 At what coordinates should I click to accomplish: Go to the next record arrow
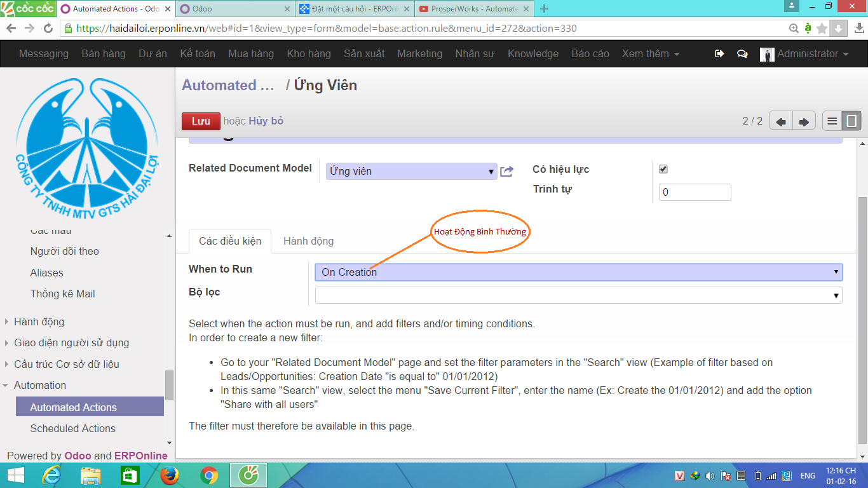click(x=803, y=121)
